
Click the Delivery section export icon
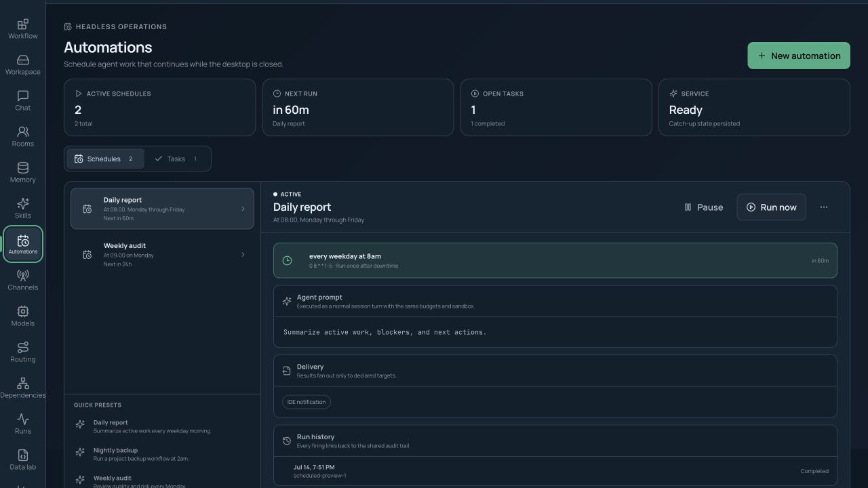coord(287,371)
